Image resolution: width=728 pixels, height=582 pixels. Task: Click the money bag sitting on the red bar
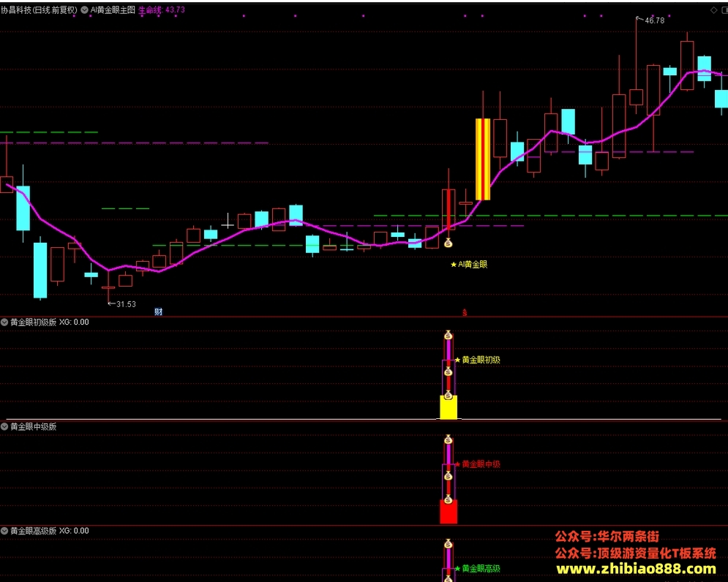tap(448, 499)
